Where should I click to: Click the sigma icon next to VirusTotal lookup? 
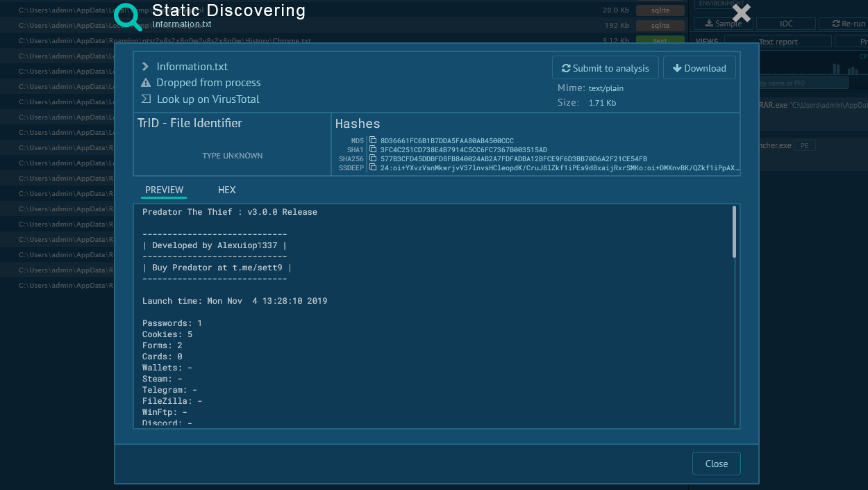point(146,99)
